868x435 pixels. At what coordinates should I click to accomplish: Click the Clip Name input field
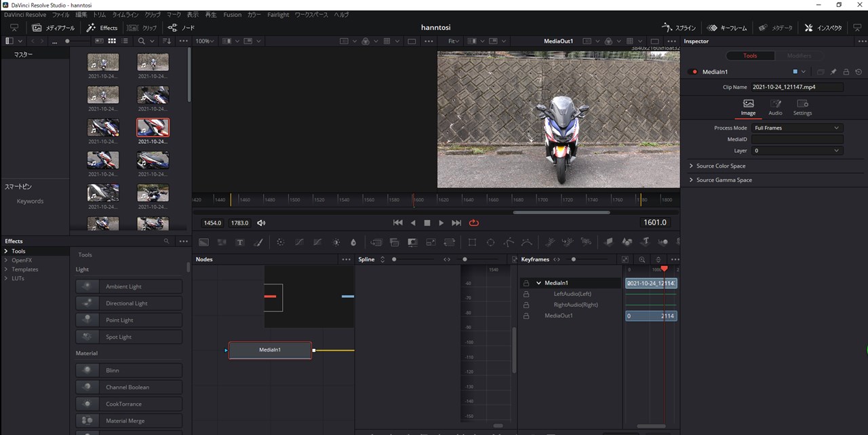point(797,87)
